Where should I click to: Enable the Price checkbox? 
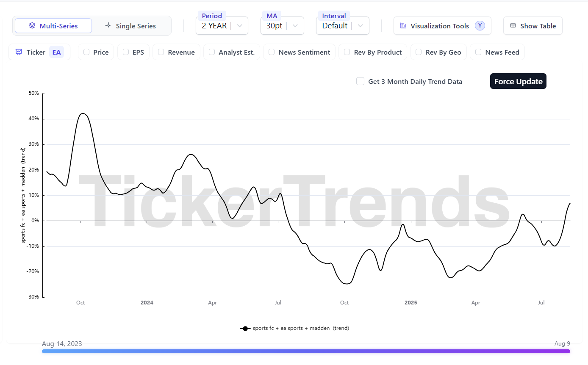(x=86, y=52)
